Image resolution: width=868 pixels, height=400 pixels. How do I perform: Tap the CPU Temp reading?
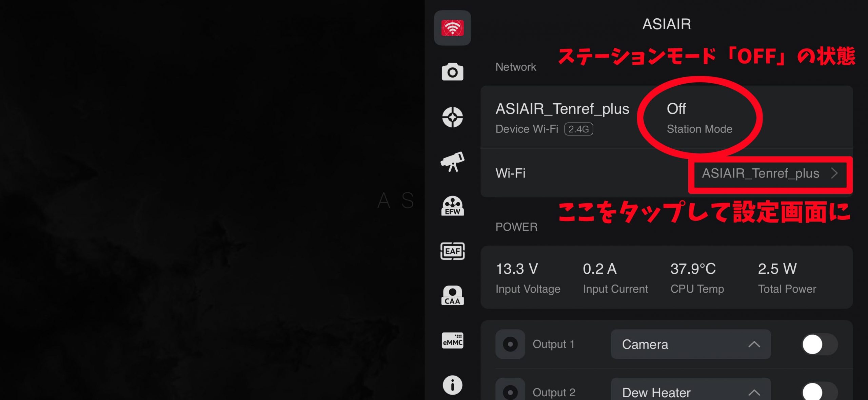pyautogui.click(x=697, y=278)
